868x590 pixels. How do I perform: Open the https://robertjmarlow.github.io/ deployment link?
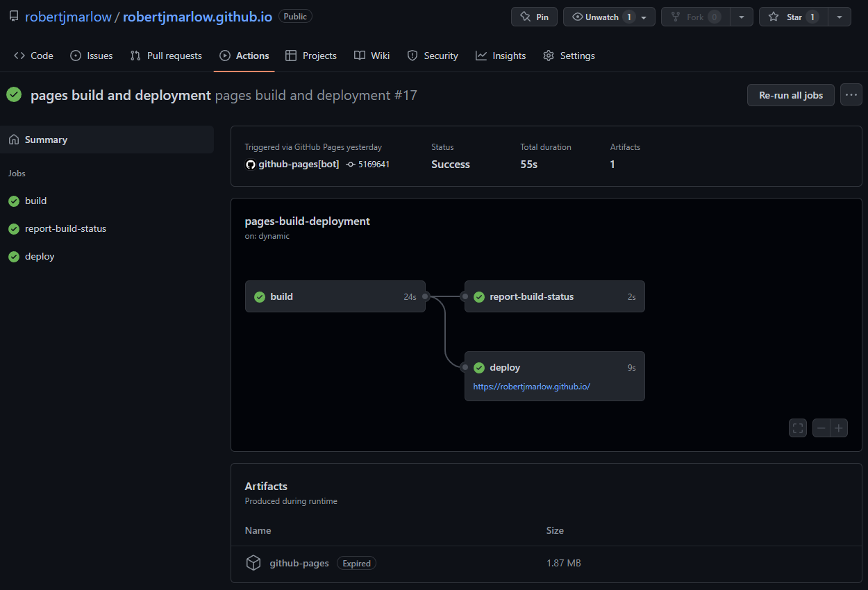click(532, 387)
